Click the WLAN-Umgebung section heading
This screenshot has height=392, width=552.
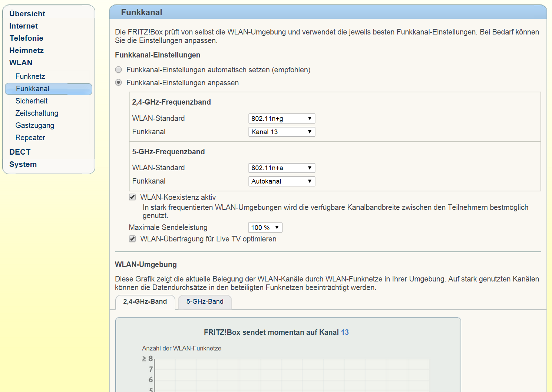coord(146,264)
